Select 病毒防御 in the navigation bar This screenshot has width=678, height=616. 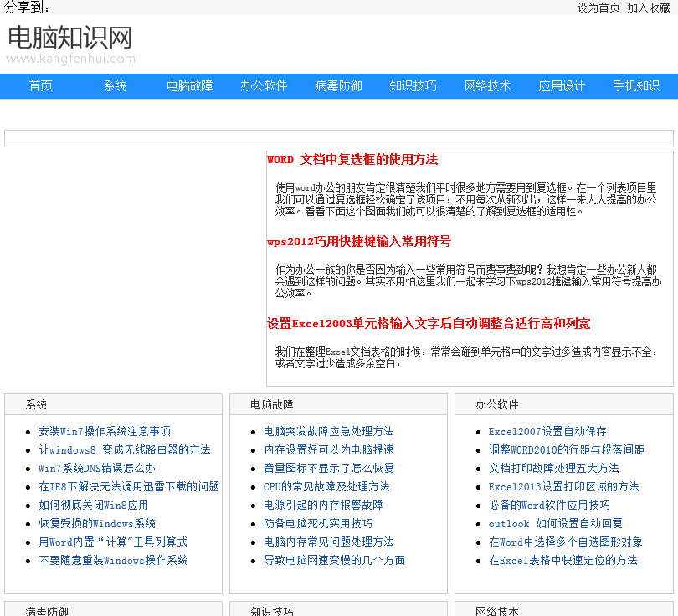(338, 85)
